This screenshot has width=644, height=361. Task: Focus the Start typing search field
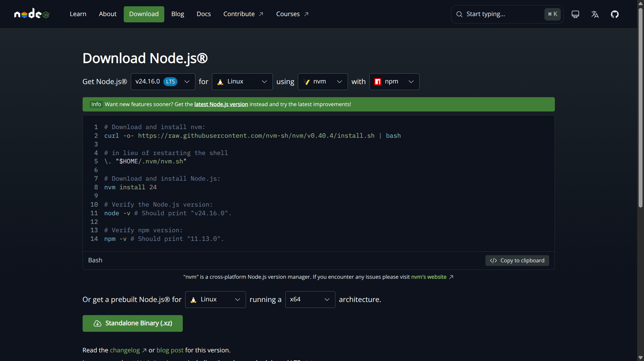507,14
